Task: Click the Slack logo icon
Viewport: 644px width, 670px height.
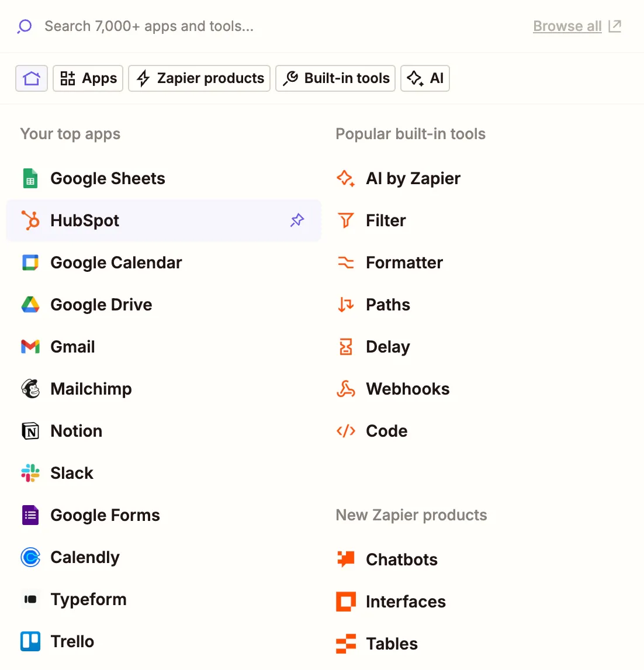Action: point(30,473)
